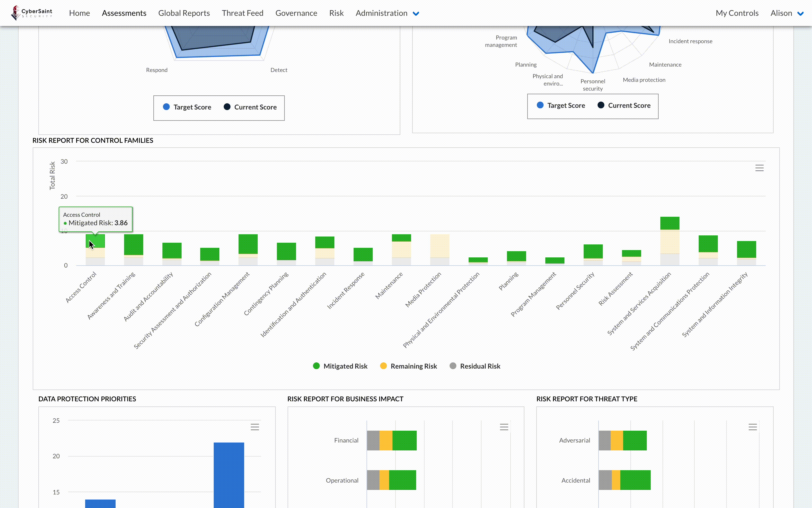
Task: Click the Media protection radar label
Action: point(644,80)
